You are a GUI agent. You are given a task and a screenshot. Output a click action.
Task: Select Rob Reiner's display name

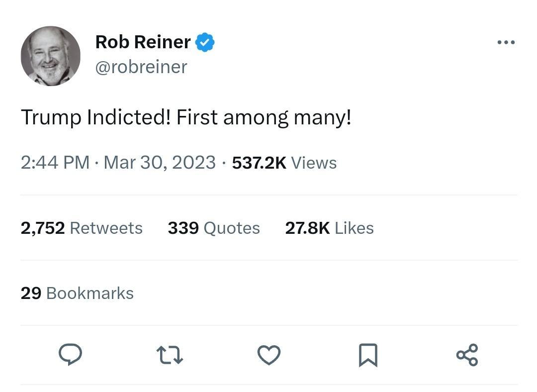point(143,42)
